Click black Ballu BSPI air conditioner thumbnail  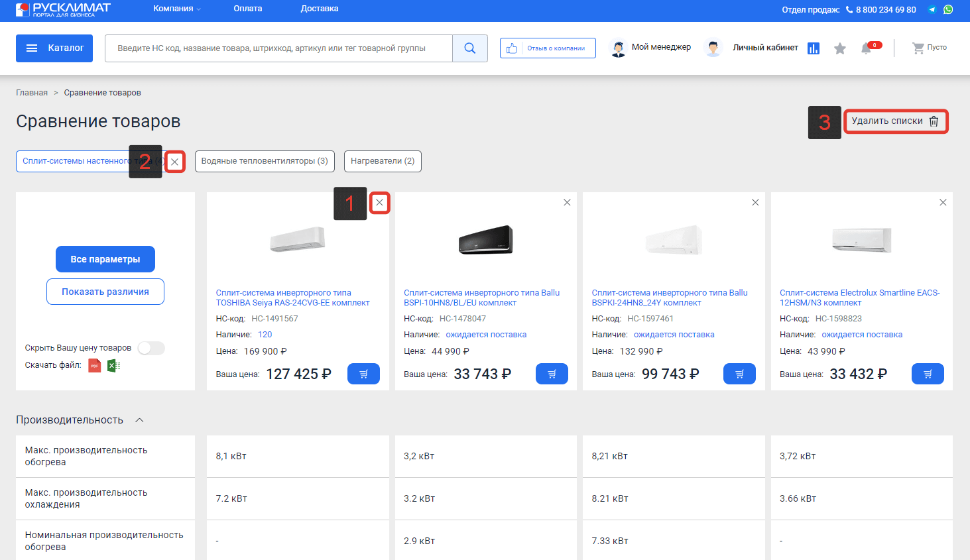486,239
